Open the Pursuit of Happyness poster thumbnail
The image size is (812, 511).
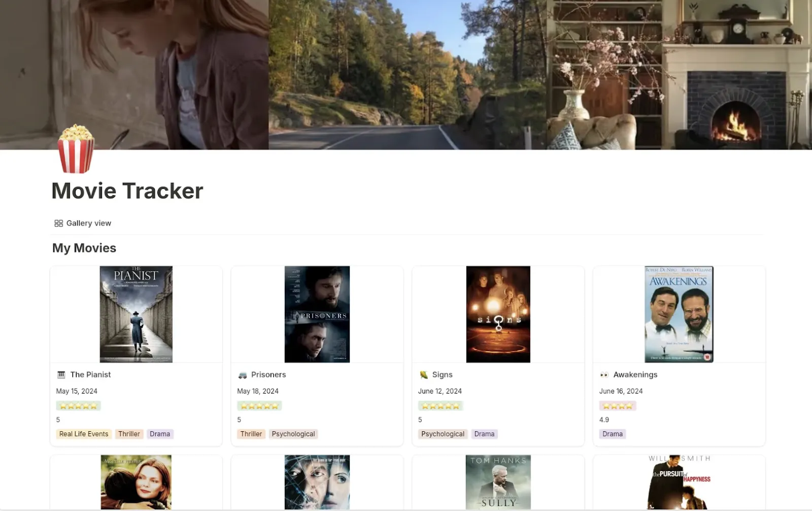point(679,482)
